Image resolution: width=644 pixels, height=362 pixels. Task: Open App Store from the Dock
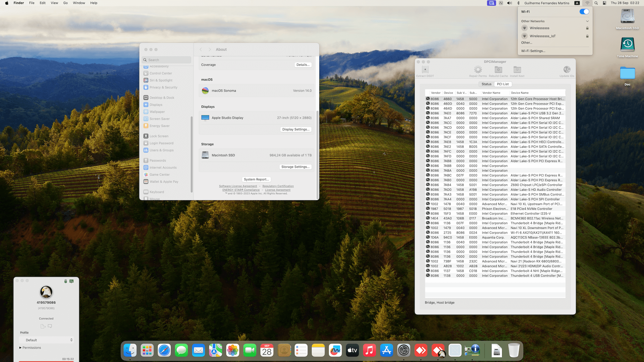[386, 351]
